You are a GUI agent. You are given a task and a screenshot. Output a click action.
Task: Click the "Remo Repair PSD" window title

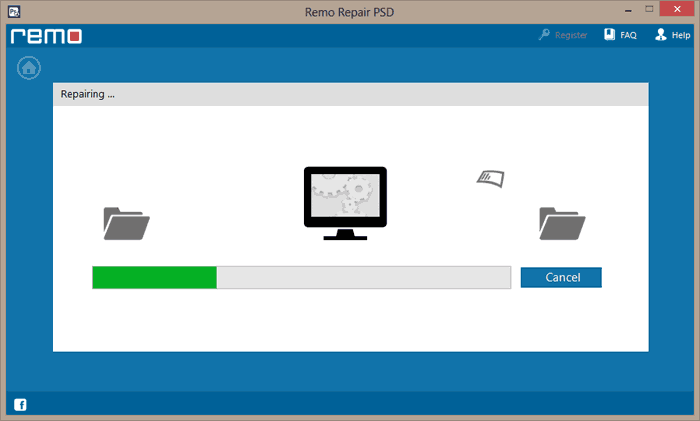[x=349, y=12]
